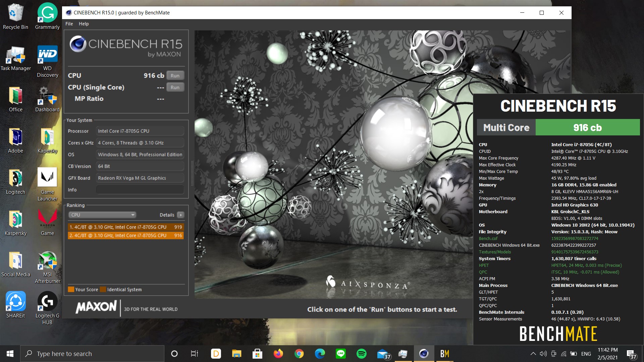644x362 pixels.
Task: Open the Wi-Fi network tray icon
Action: [x=563, y=354]
